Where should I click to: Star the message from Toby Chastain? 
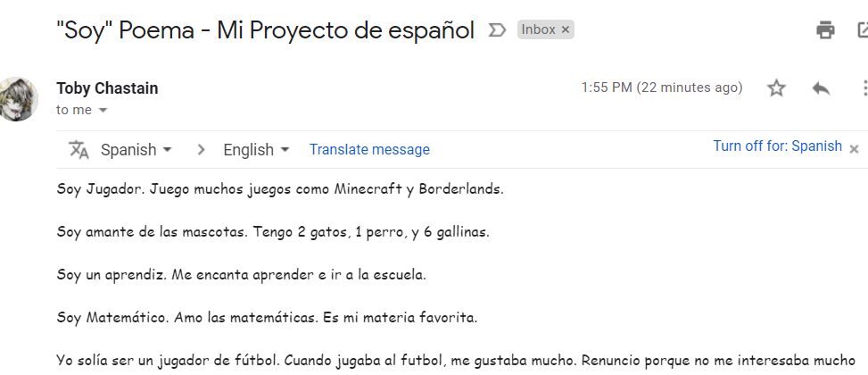pyautogui.click(x=776, y=88)
